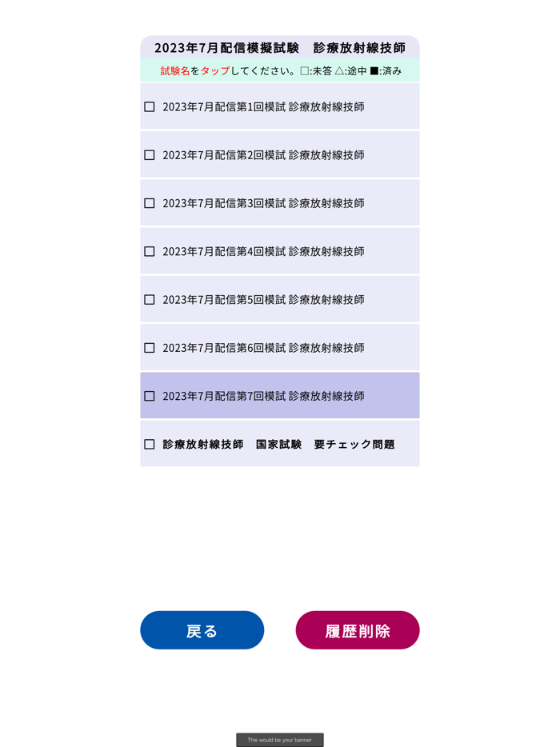Toggle the checkbox for 要チェック問題
This screenshot has height=747, width=560.
point(149,444)
